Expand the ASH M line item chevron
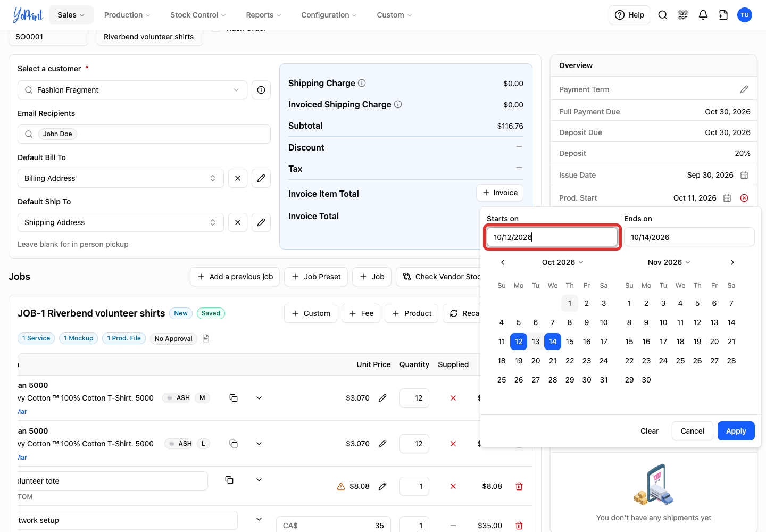Image resolution: width=766 pixels, height=532 pixels. point(259,398)
